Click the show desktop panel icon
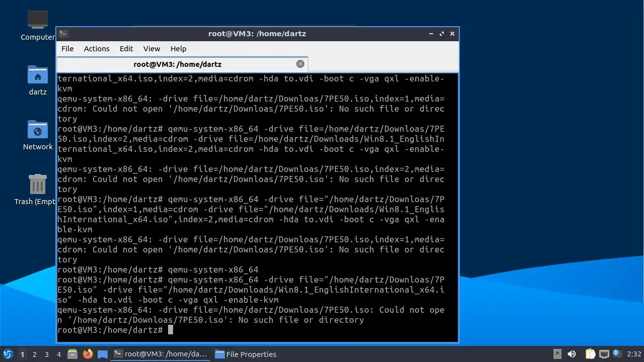Image resolution: width=644 pixels, height=362 pixels. click(x=103, y=354)
